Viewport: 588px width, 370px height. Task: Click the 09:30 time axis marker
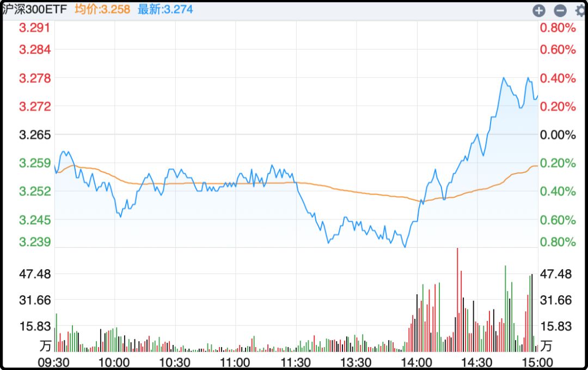click(x=53, y=362)
